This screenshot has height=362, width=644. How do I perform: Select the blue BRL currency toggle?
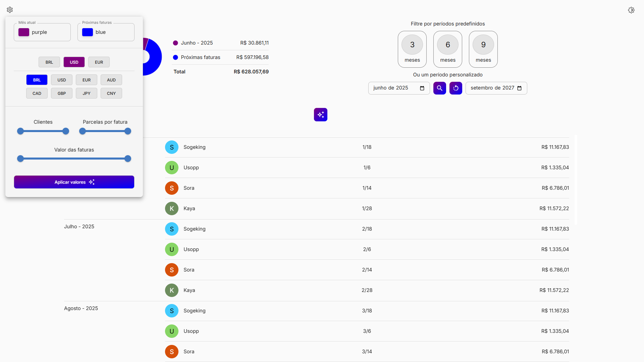pyautogui.click(x=37, y=80)
